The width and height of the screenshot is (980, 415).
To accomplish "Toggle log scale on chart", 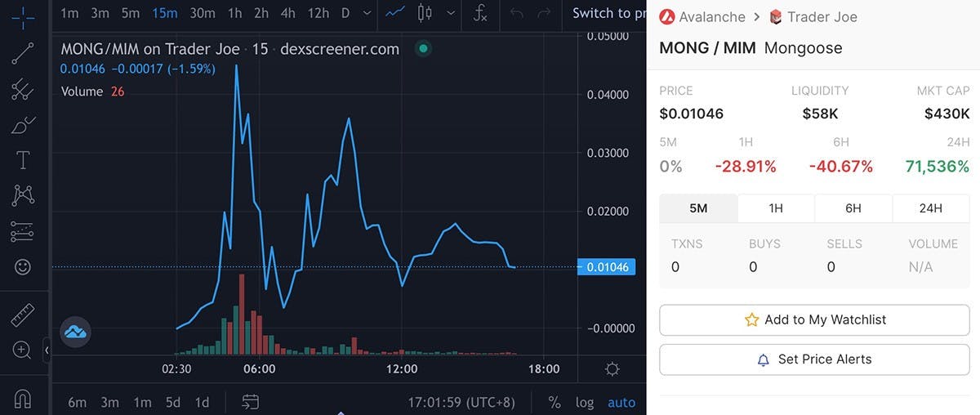I will (x=585, y=402).
